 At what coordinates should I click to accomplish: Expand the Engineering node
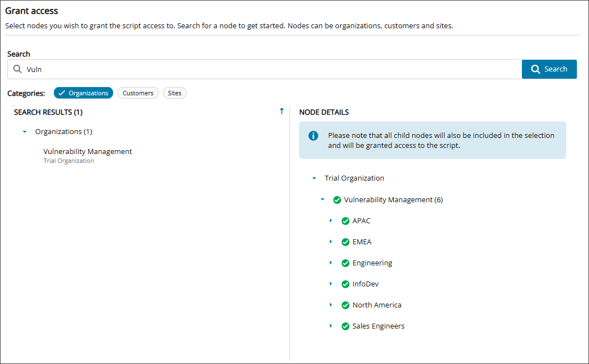[331, 263]
